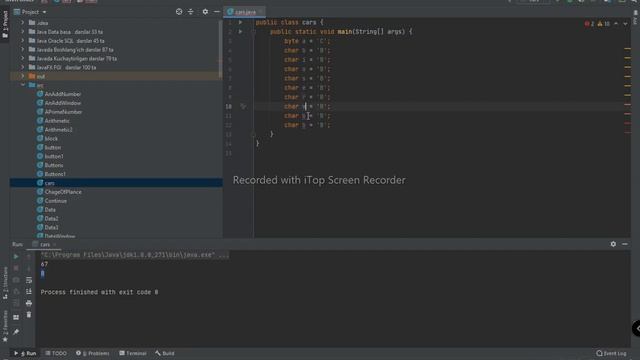The image size is (640, 360).
Task: Expand the Javada Boshlang'ich folder
Action: tap(22, 49)
